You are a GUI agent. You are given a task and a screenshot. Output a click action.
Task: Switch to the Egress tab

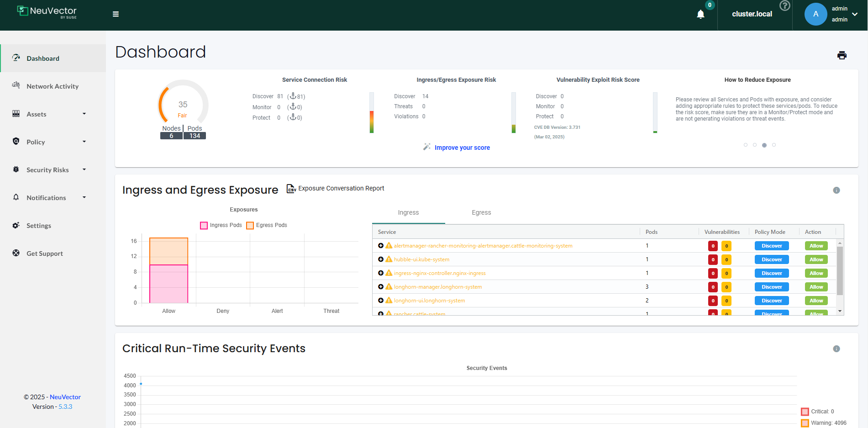tap(481, 212)
